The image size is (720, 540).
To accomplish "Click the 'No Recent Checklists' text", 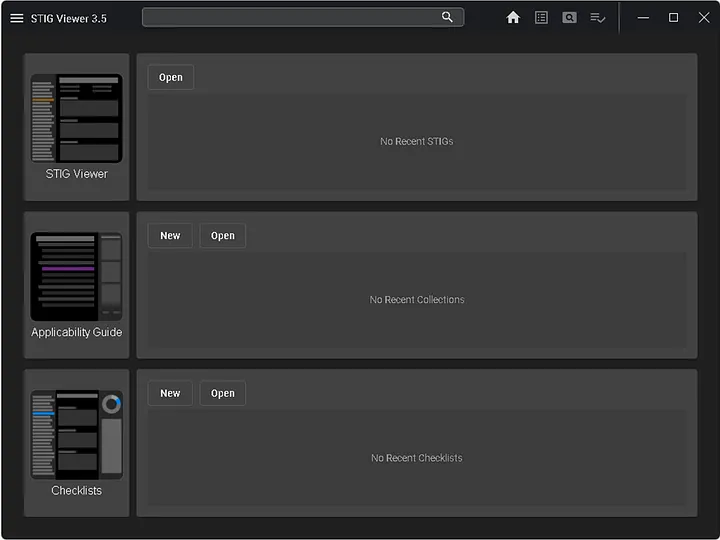I will tap(416, 458).
